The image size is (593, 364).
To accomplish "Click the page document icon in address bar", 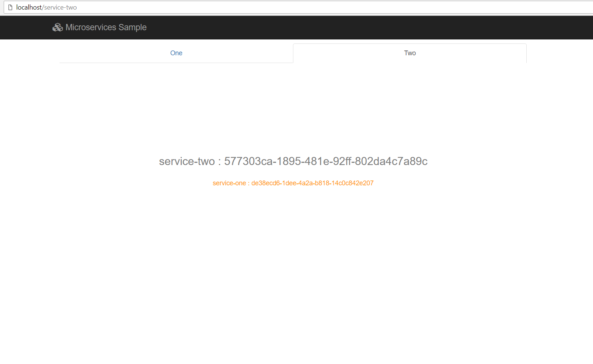I will [x=10, y=7].
